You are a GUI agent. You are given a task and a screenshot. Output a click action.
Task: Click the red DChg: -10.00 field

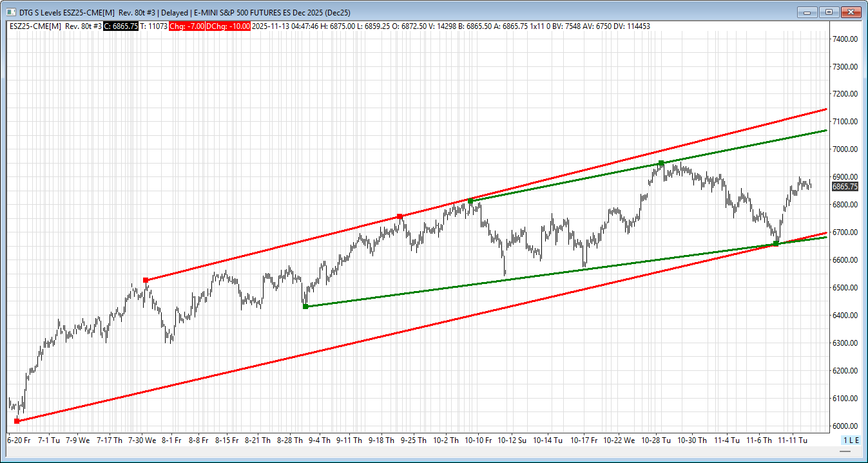pos(228,26)
